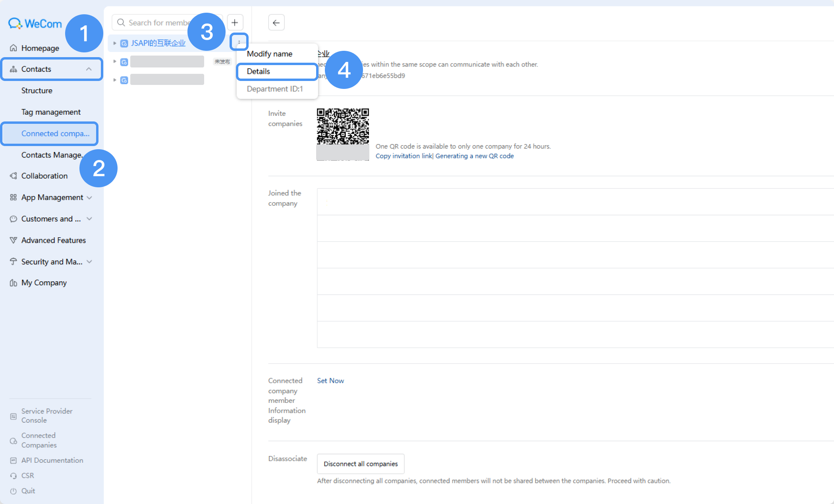Viewport: 834px width, 504px height.
Task: Expand the Customers and... chevron
Action: pyautogui.click(x=89, y=219)
